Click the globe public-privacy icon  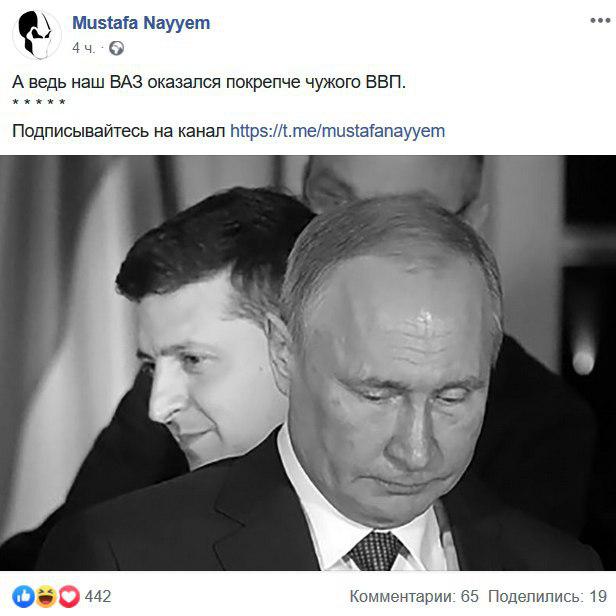116,48
